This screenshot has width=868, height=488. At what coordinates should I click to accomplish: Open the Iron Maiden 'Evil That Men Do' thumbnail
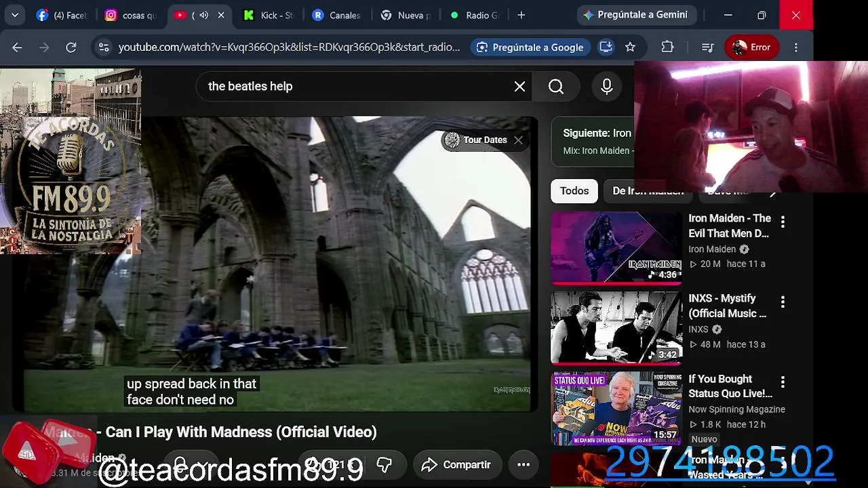click(x=616, y=247)
